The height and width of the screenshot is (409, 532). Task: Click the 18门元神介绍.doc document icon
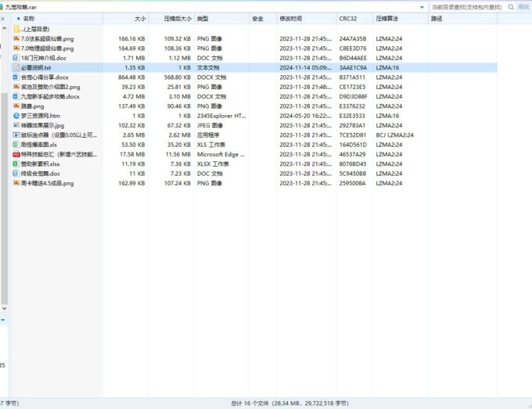16,58
